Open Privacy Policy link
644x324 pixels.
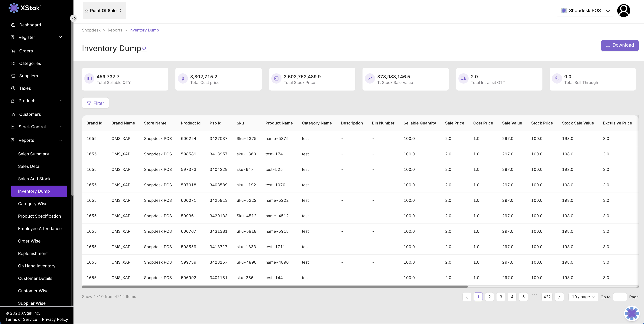[x=55, y=319]
